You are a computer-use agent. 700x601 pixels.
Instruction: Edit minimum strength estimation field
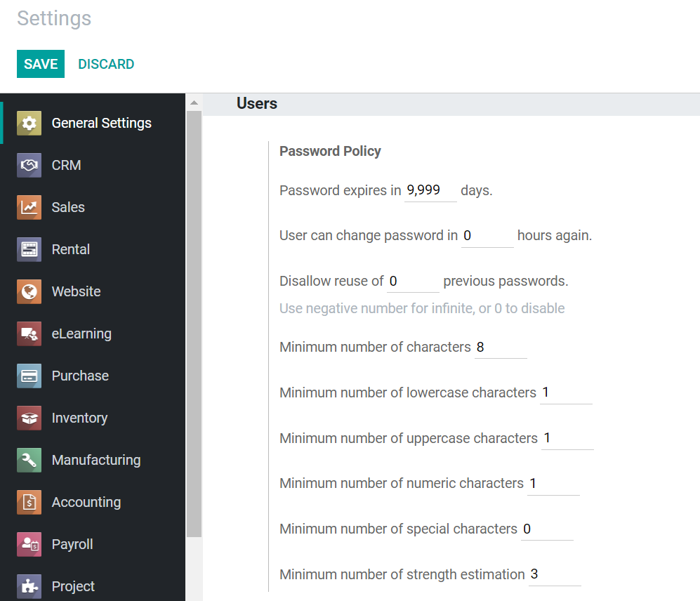click(x=555, y=574)
